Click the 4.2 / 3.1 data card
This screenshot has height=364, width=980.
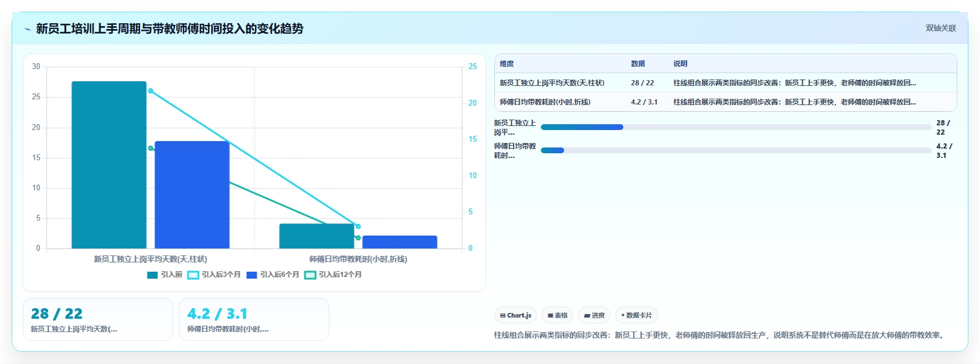coord(254,319)
